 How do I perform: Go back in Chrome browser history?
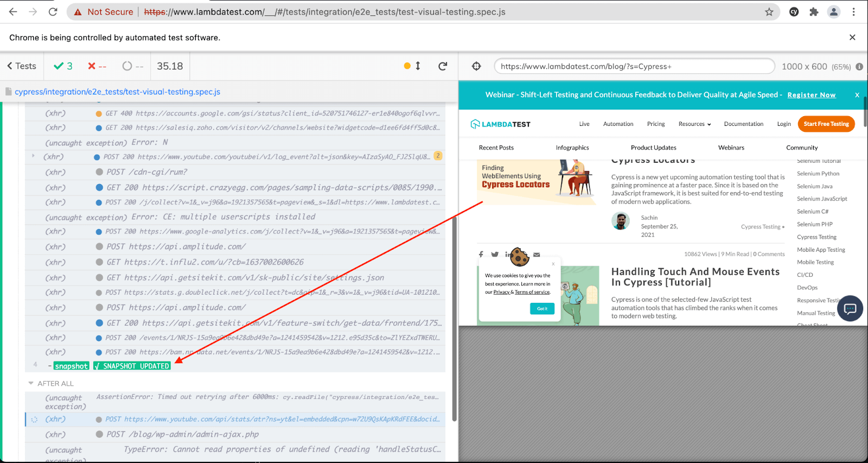(13, 12)
